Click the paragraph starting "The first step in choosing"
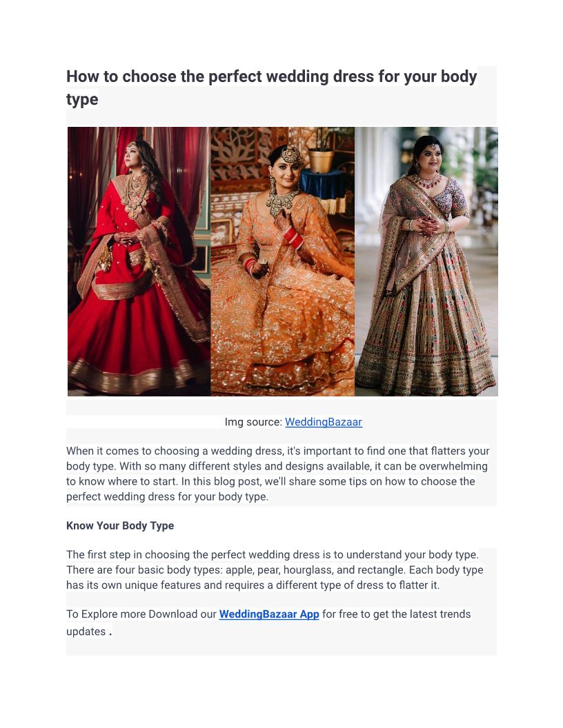Screen dimensions: 563x728 pos(275,569)
